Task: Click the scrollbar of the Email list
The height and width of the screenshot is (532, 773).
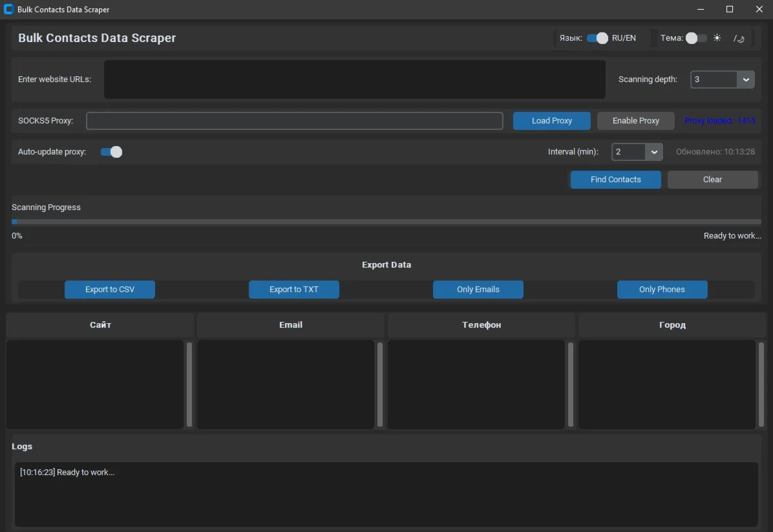Action: pos(380,385)
